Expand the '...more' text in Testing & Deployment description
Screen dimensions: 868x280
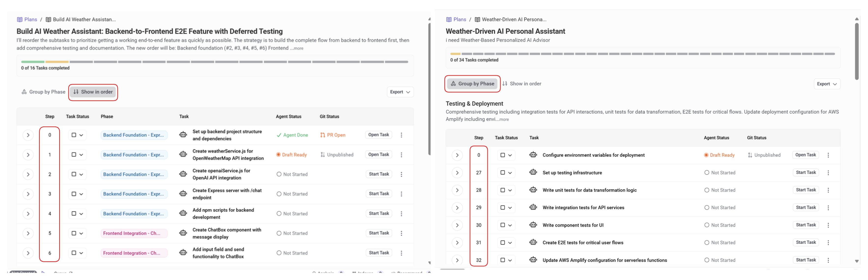click(504, 119)
